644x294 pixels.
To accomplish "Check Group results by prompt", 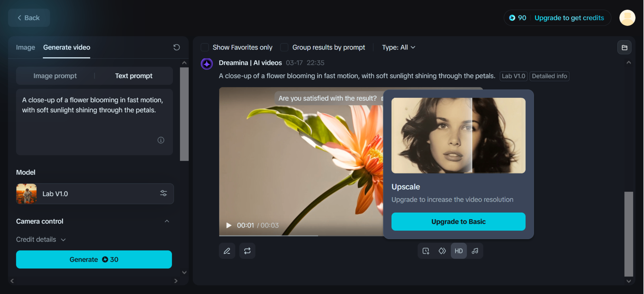I will pos(284,47).
